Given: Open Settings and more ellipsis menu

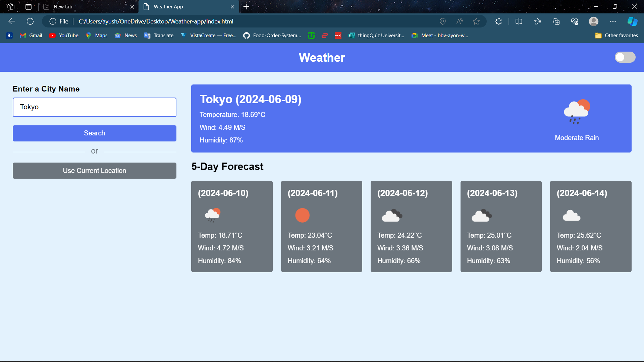Looking at the screenshot, I should click(613, 21).
